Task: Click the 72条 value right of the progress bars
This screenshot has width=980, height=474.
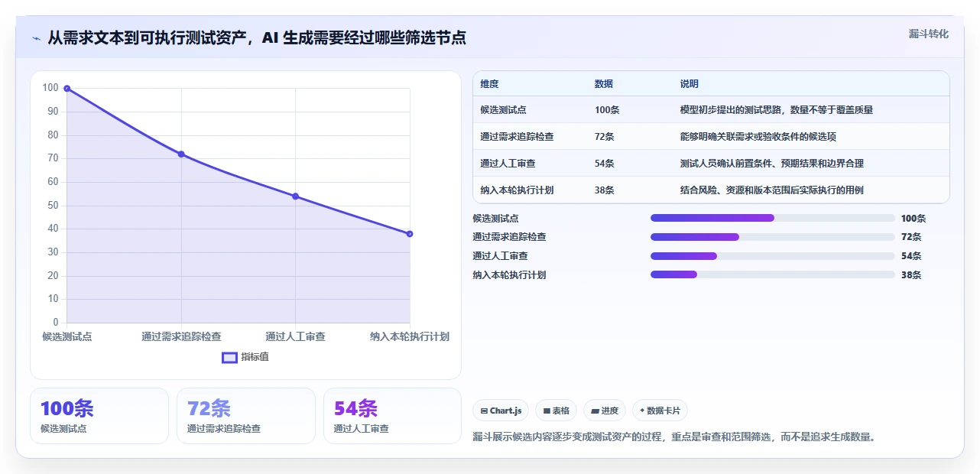Action: pyautogui.click(x=911, y=237)
